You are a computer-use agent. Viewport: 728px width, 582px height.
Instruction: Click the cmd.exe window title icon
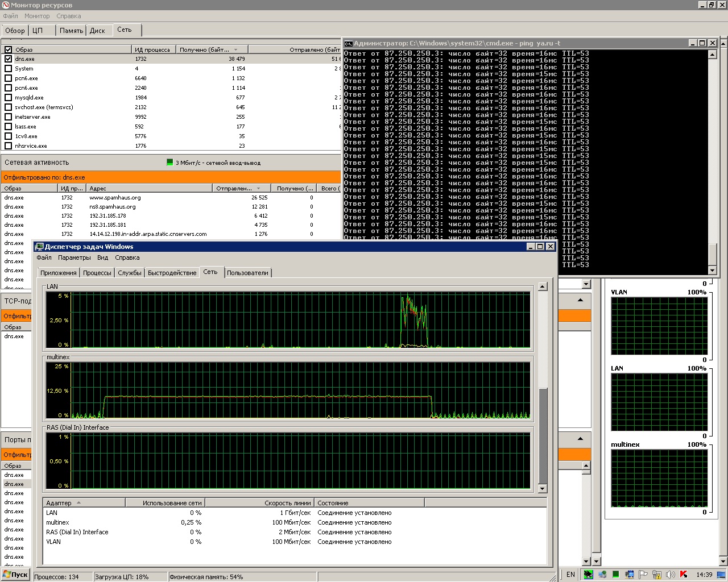pos(349,43)
